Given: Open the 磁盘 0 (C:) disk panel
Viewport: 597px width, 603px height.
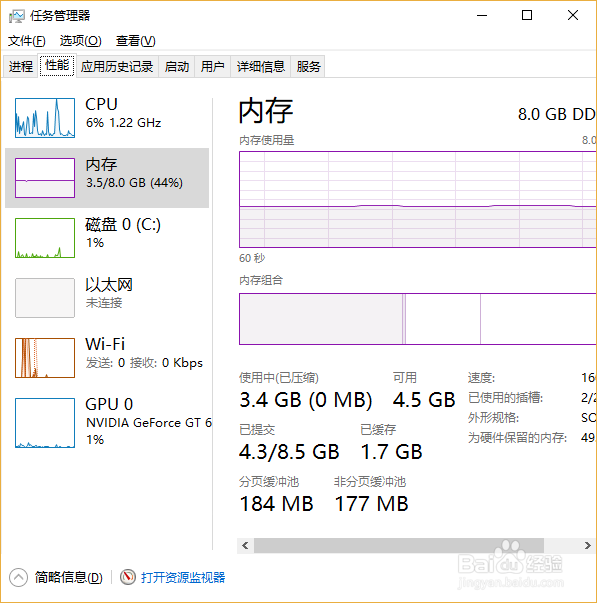Looking at the screenshot, I should click(107, 238).
